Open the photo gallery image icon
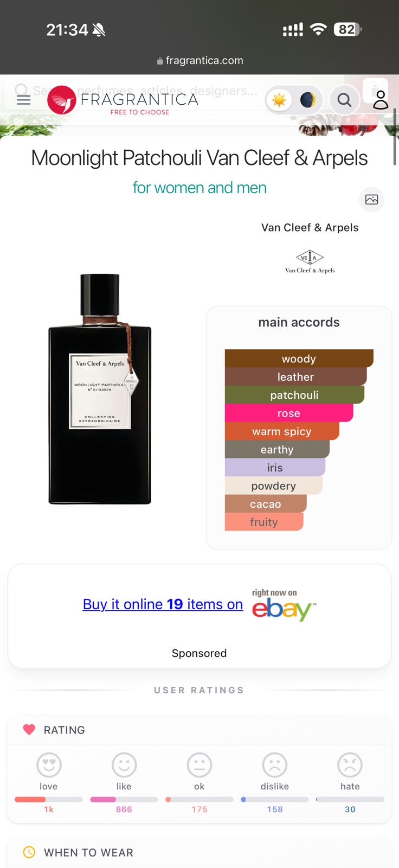The image size is (399, 868). [x=371, y=199]
